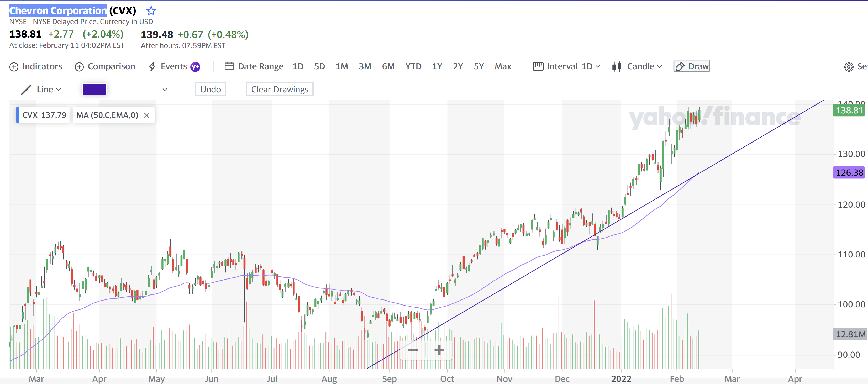Click the 12.81M volume tag

pyautogui.click(x=850, y=334)
